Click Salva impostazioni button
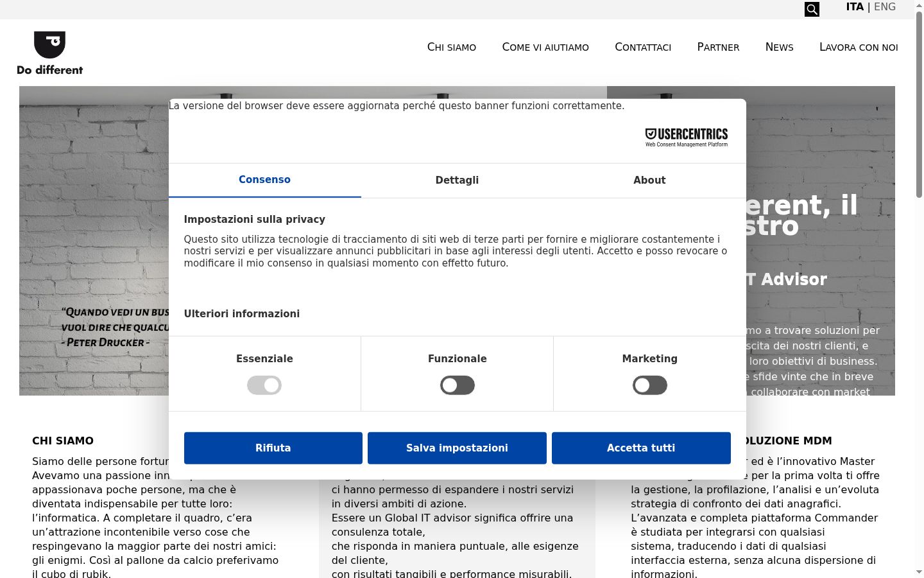Image resolution: width=924 pixels, height=578 pixels. click(x=457, y=448)
